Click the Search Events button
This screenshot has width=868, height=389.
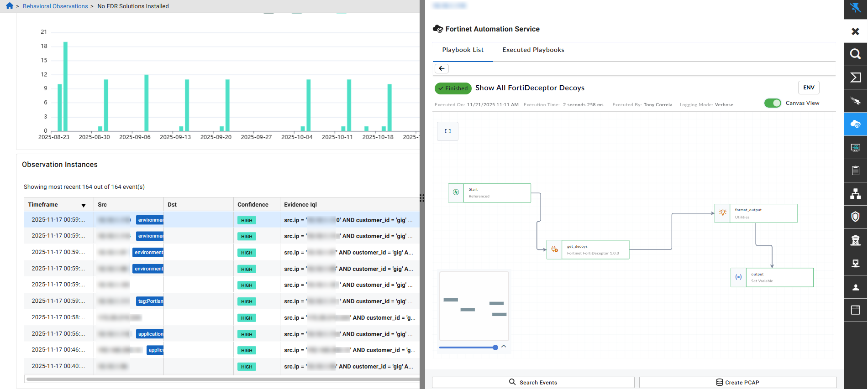pos(533,382)
